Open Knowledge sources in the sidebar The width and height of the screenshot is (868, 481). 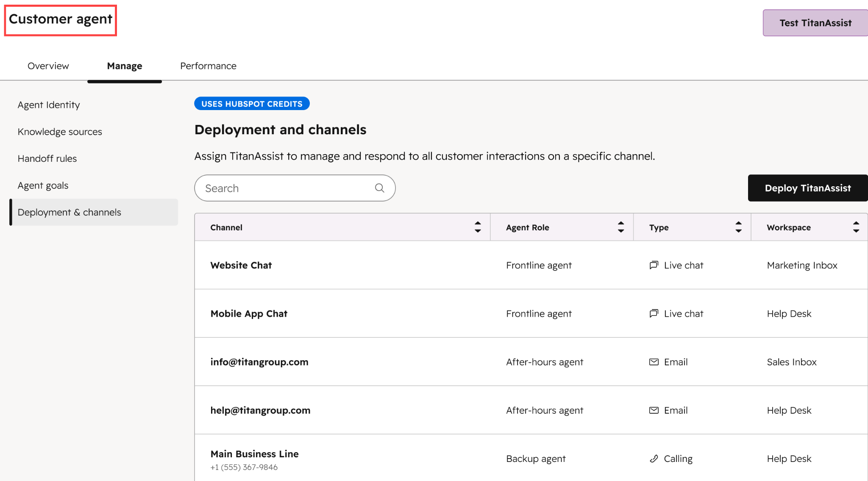(x=60, y=132)
